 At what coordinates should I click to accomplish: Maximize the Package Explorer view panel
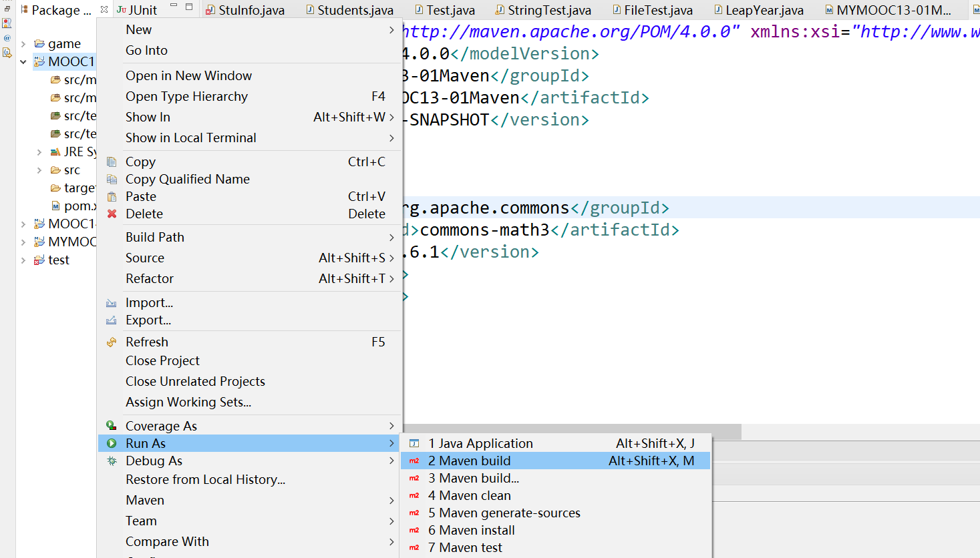coord(189,7)
